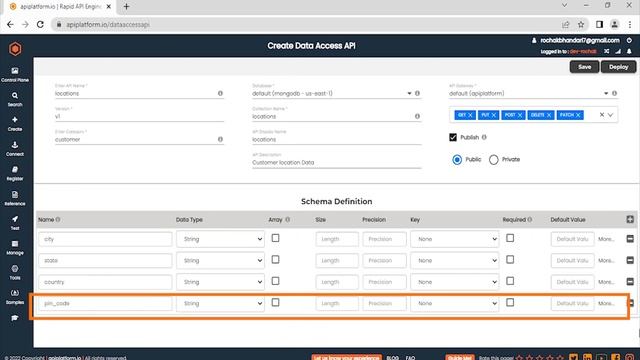Click the chat icon at sidebar bottom

pos(15,318)
